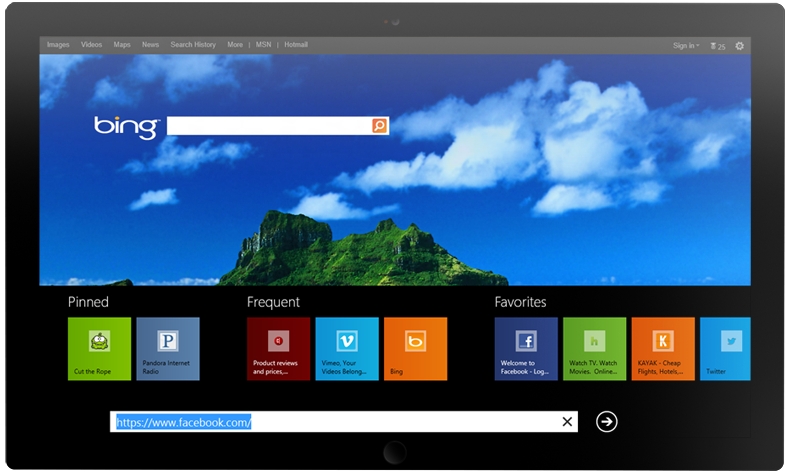This screenshot has height=475, width=790.
Task: Open the Cut the Rope pinned tile
Action: (99, 349)
